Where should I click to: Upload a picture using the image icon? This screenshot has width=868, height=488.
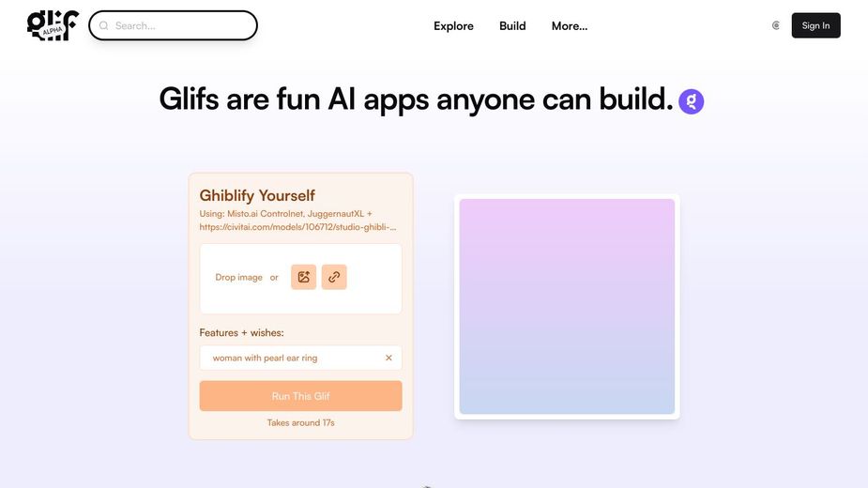pyautogui.click(x=303, y=277)
